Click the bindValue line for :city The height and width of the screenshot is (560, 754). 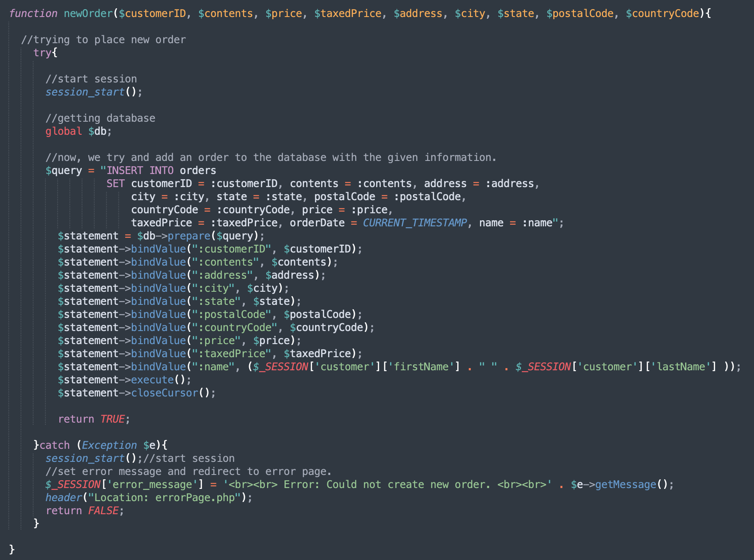173,288
